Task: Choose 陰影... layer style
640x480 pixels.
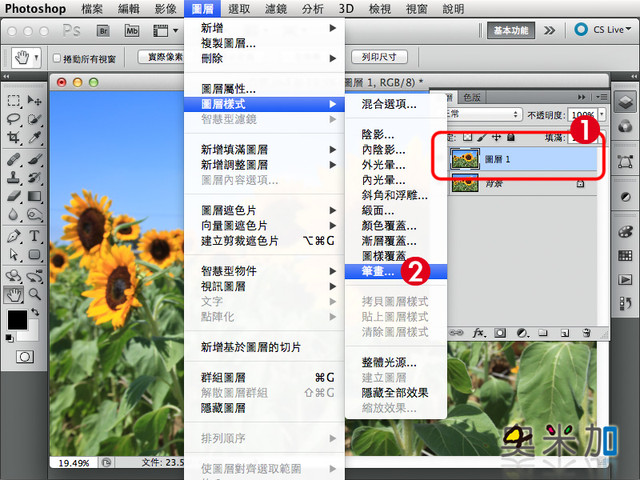Action: point(396,134)
